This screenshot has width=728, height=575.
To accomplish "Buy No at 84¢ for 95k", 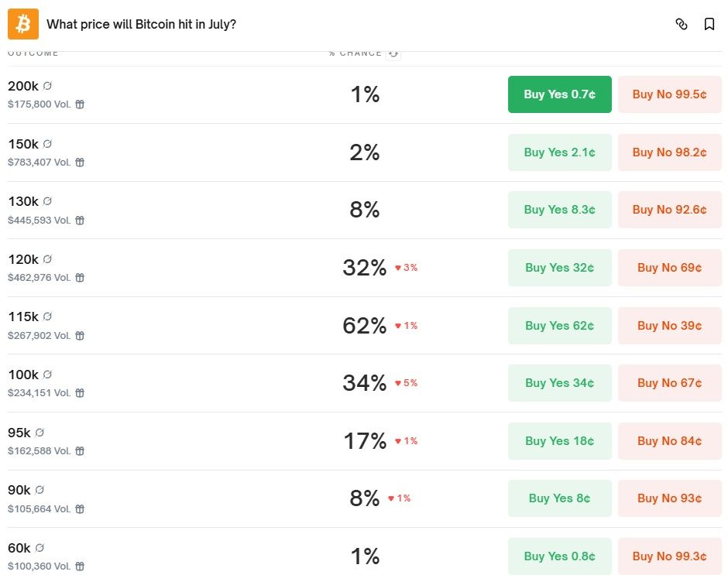I will (x=670, y=441).
